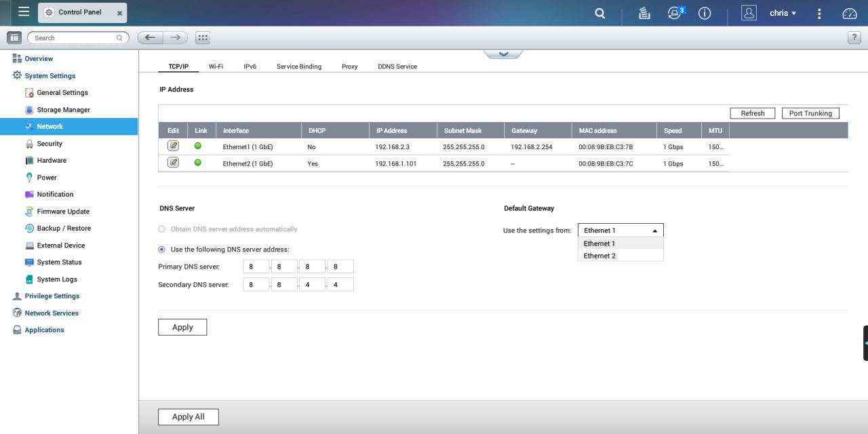
Task: Click edit icon for Ethernet1 interface
Action: [173, 146]
